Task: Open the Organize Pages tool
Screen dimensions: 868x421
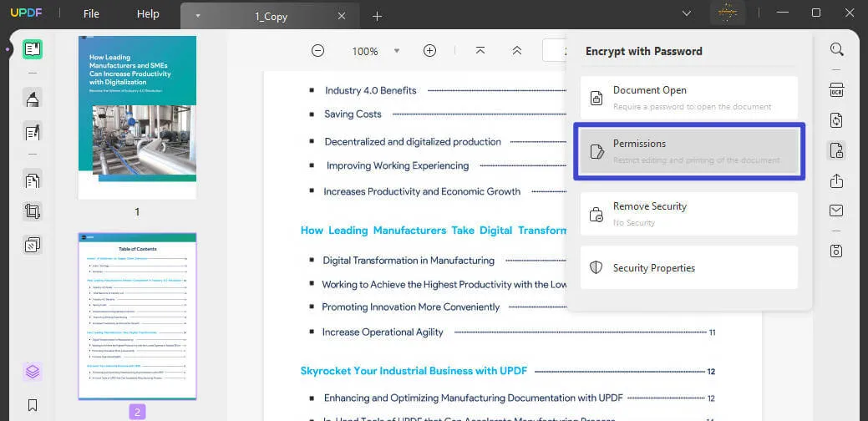Action: tap(33, 180)
